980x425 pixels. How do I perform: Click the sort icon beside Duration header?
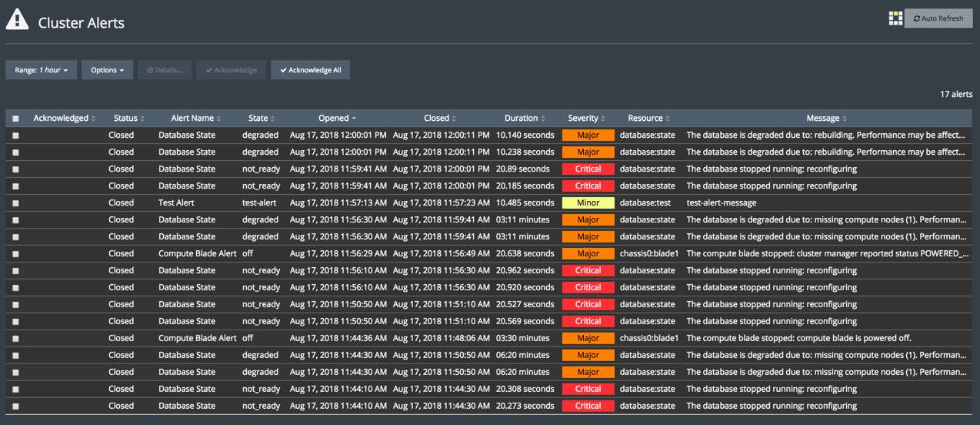point(543,119)
